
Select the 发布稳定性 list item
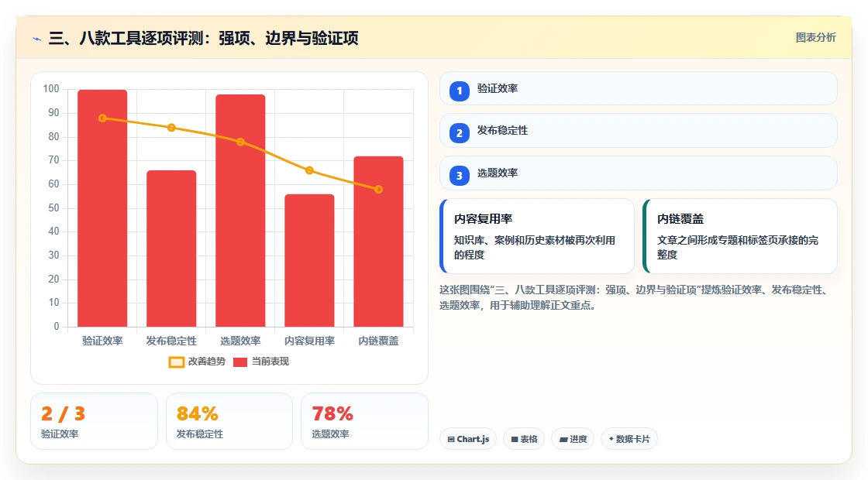coord(638,131)
